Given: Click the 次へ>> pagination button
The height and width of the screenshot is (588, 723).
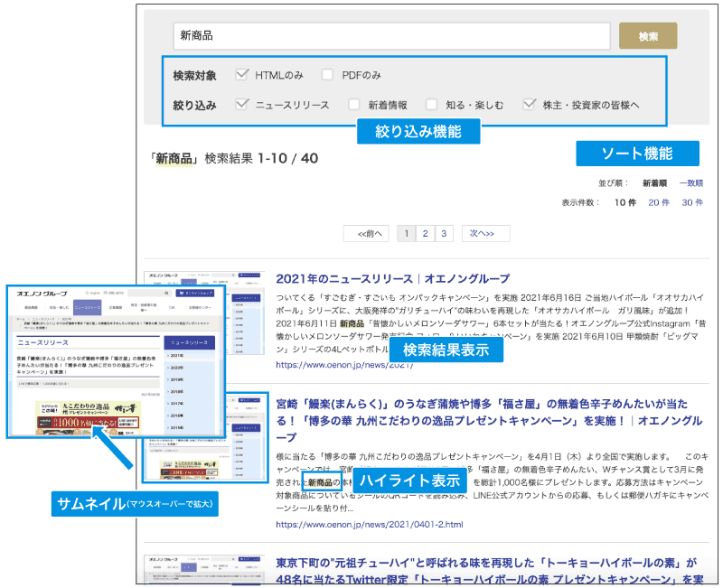Looking at the screenshot, I should [485, 234].
